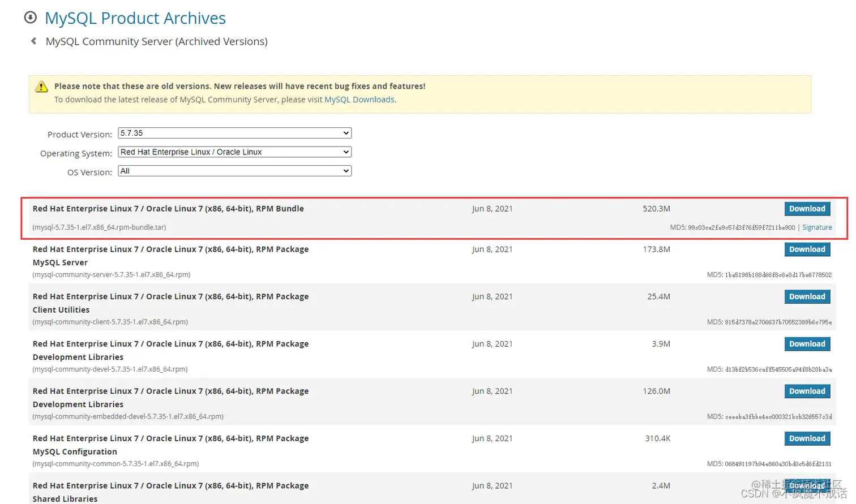Viewport: 856px width, 504px height.
Task: Click the Client Utilities subtitle
Action: [61, 310]
